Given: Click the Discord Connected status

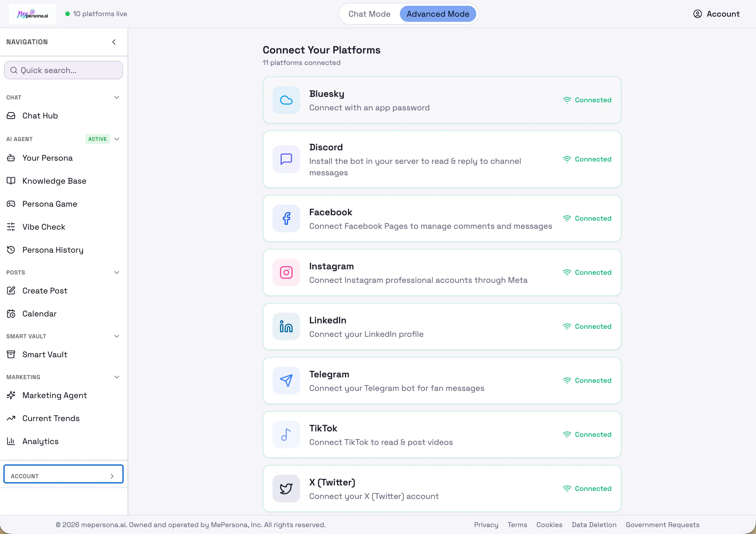Looking at the screenshot, I should coord(587,159).
